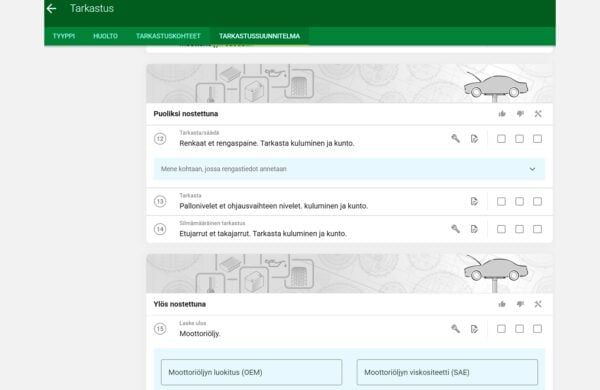Click the Tarkastus page title
Image resolution: width=600 pixels, height=390 pixels.
(x=92, y=8)
